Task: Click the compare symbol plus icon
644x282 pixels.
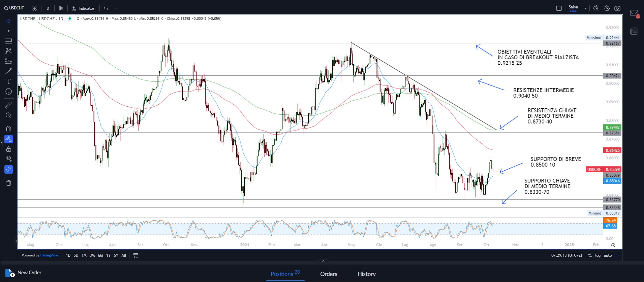Action: tap(34, 8)
